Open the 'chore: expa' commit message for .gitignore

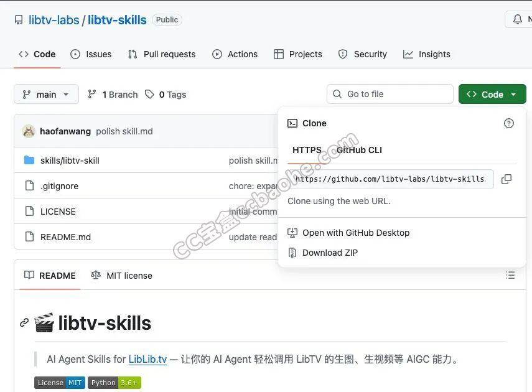click(x=253, y=186)
